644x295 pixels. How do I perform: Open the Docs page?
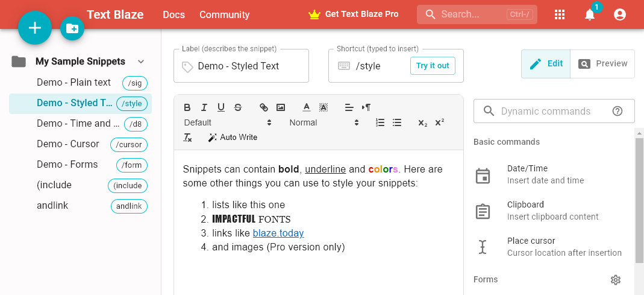coord(174,15)
